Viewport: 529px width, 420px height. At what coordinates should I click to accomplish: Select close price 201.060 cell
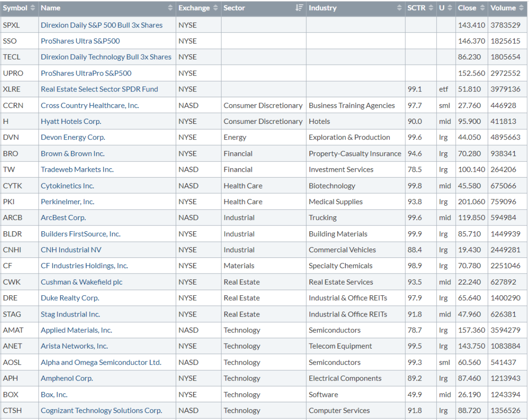tap(472, 202)
